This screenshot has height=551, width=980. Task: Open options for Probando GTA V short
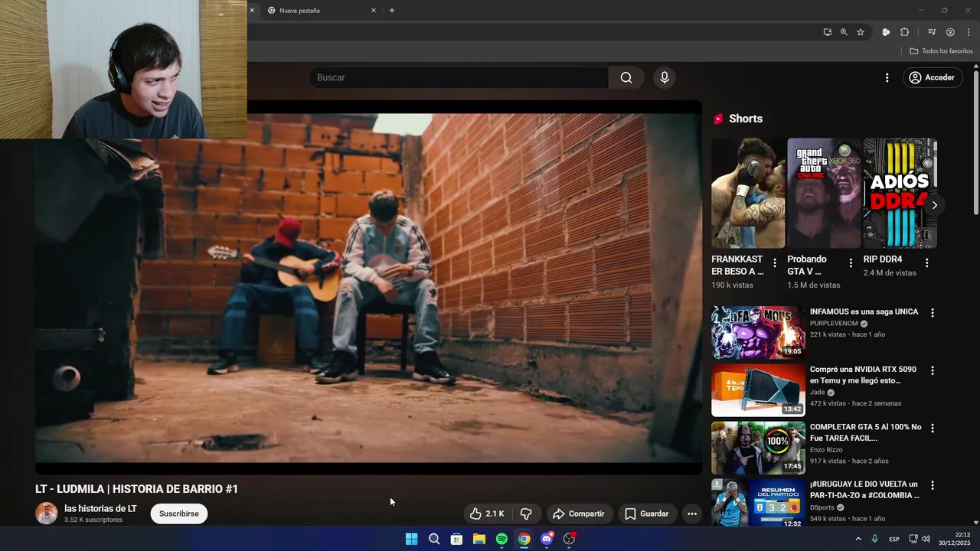851,263
